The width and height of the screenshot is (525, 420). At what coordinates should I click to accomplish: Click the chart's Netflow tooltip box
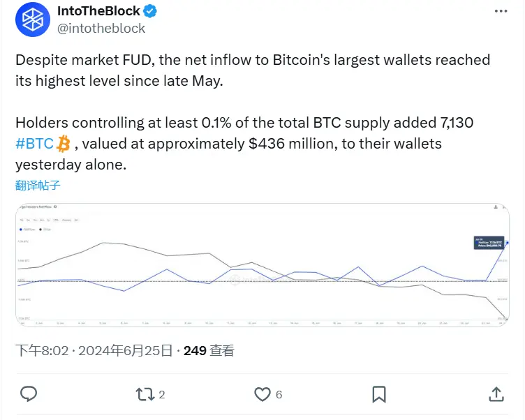pyautogui.click(x=487, y=243)
